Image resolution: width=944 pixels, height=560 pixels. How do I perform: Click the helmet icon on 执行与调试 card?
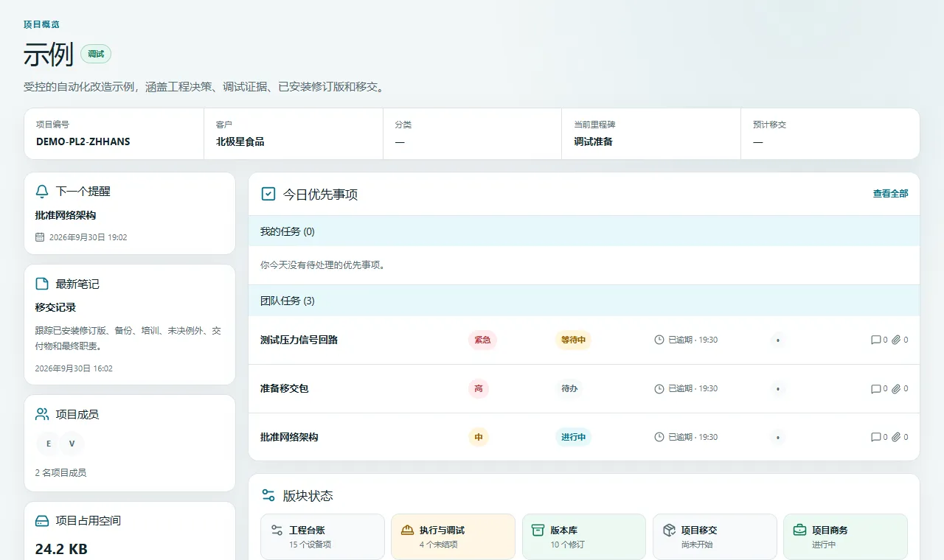(x=407, y=530)
